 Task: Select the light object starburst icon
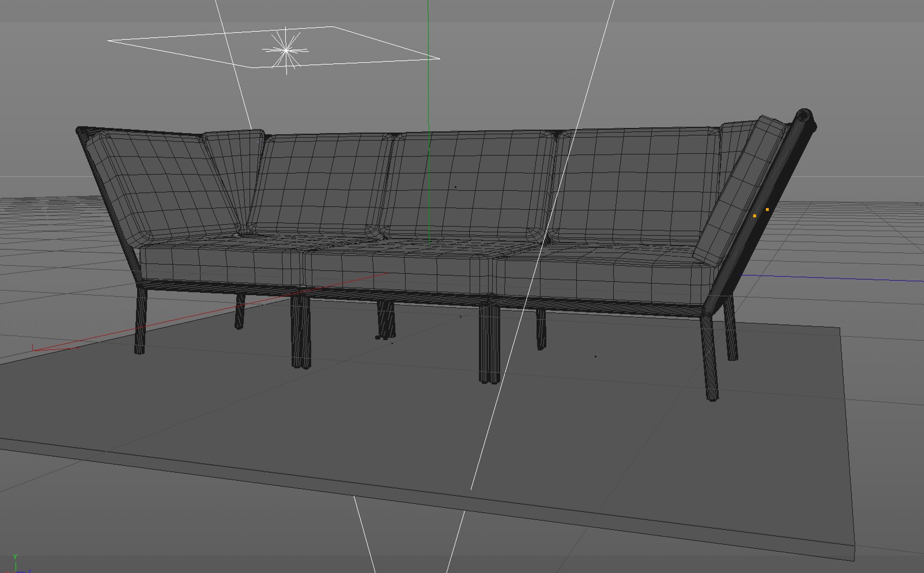pos(286,50)
